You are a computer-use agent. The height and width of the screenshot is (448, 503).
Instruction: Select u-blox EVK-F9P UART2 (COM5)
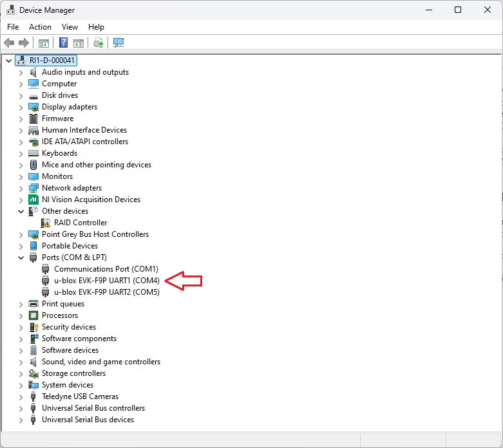106,292
